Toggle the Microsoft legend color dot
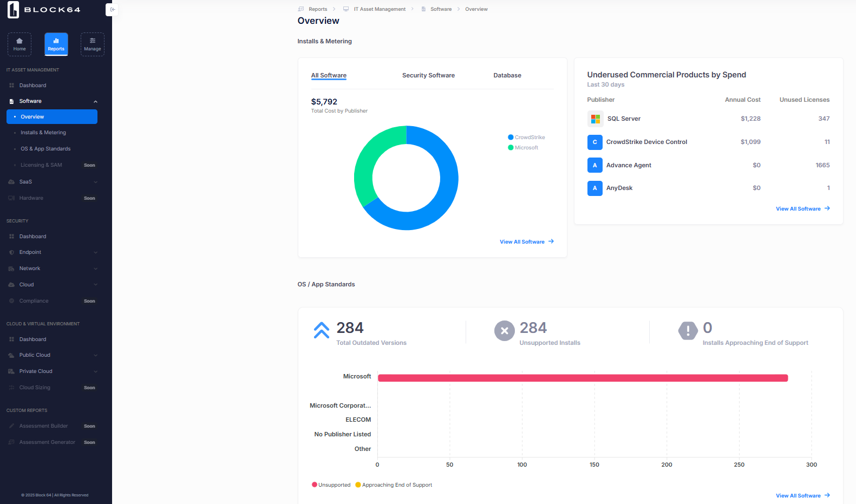 click(511, 148)
